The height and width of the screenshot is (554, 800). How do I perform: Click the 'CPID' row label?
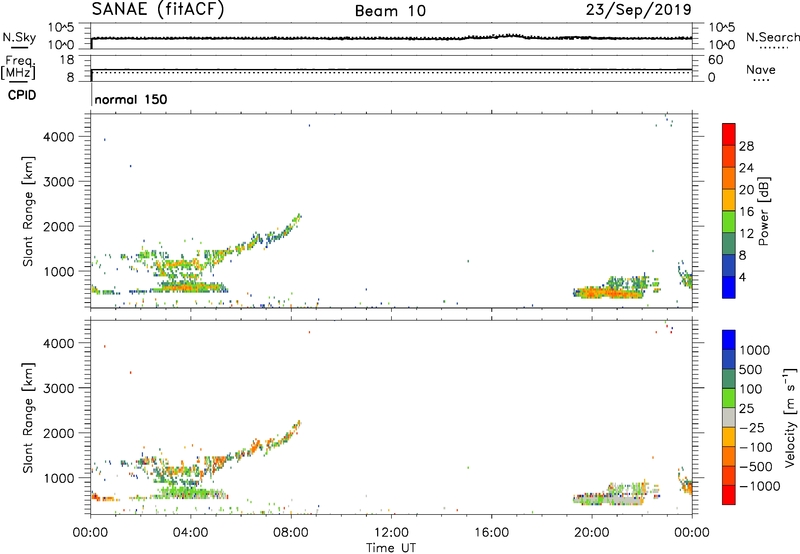coord(22,95)
